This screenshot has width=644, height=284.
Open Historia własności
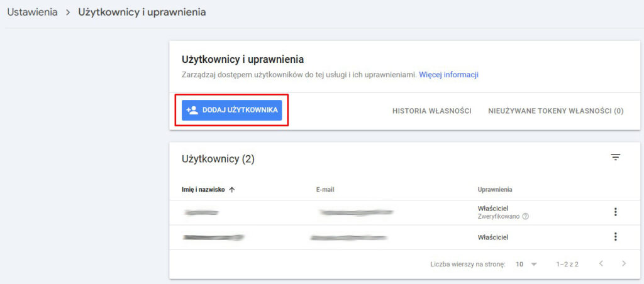pyautogui.click(x=431, y=111)
